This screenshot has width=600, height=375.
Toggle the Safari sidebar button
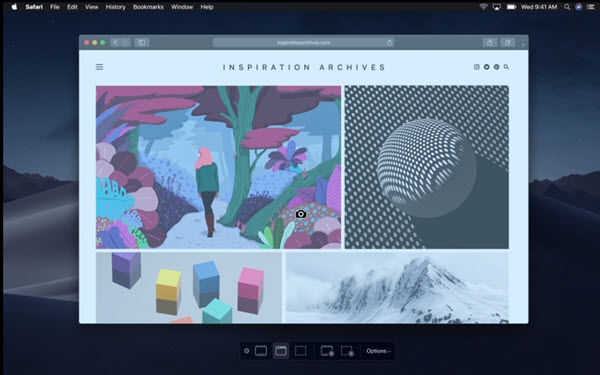point(142,42)
